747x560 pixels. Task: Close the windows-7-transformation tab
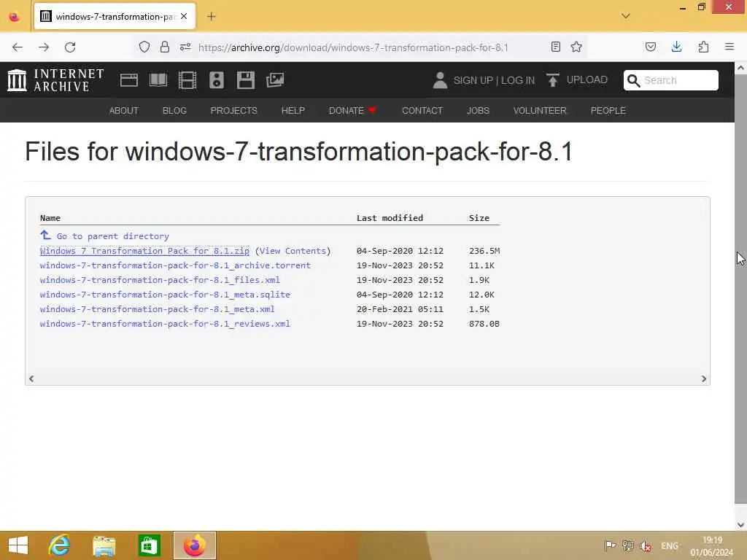(184, 16)
